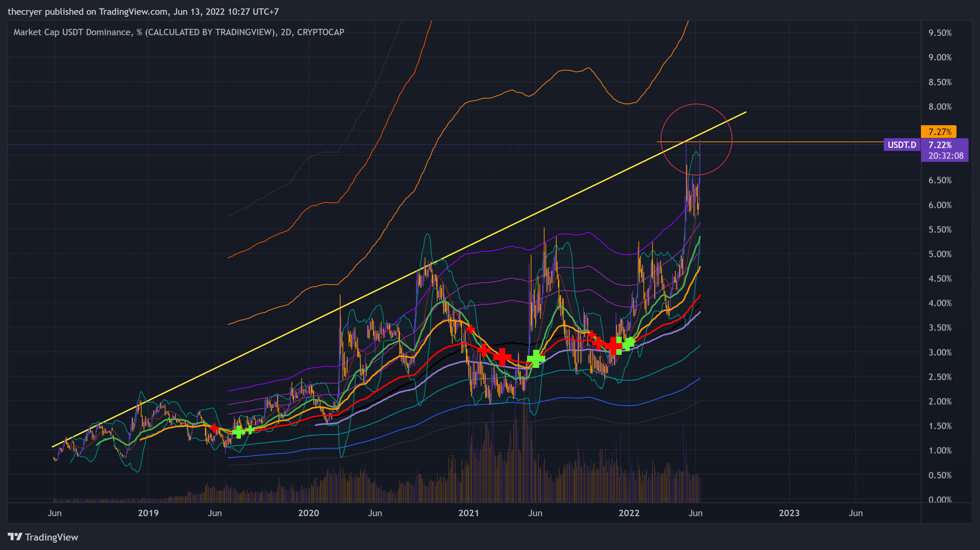Click the 1.50% price axis label
This screenshot has height=550, width=980.
coord(940,426)
